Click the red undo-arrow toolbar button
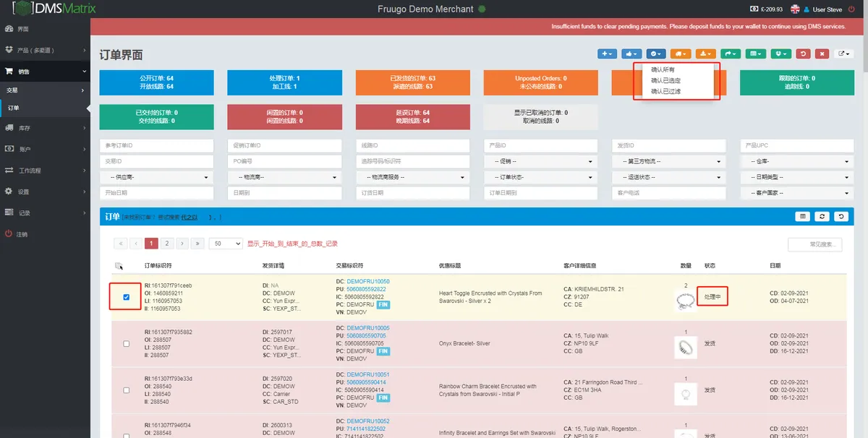 pos(803,53)
